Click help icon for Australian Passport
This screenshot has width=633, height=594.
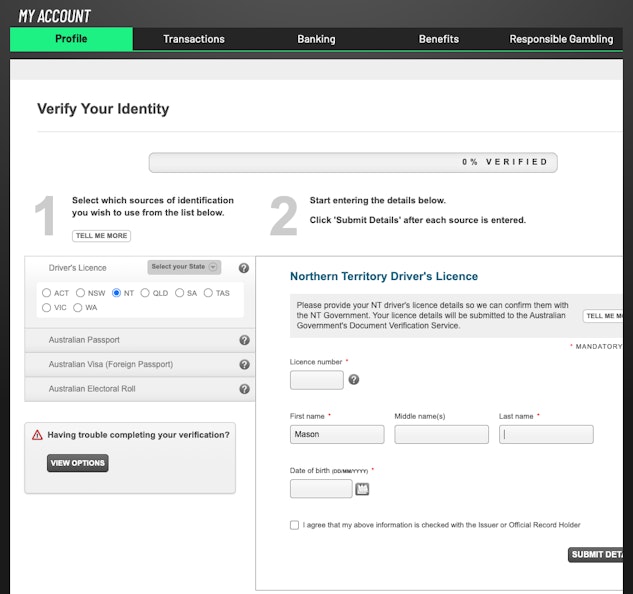(x=244, y=340)
